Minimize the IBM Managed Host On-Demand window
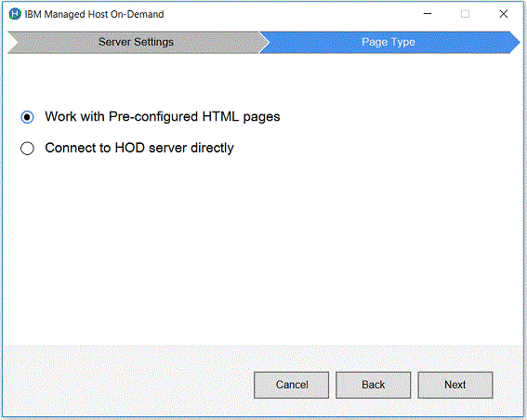Screen dimensions: 527x420 pyautogui.click(x=428, y=14)
